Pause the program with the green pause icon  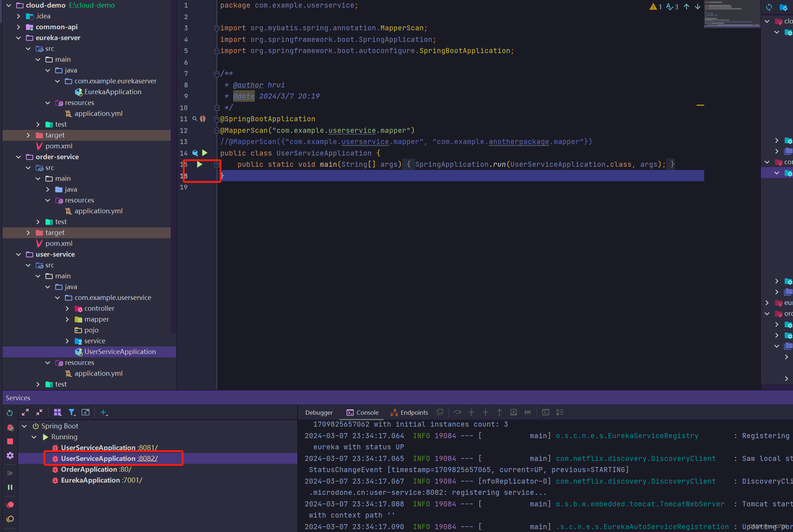click(x=10, y=487)
